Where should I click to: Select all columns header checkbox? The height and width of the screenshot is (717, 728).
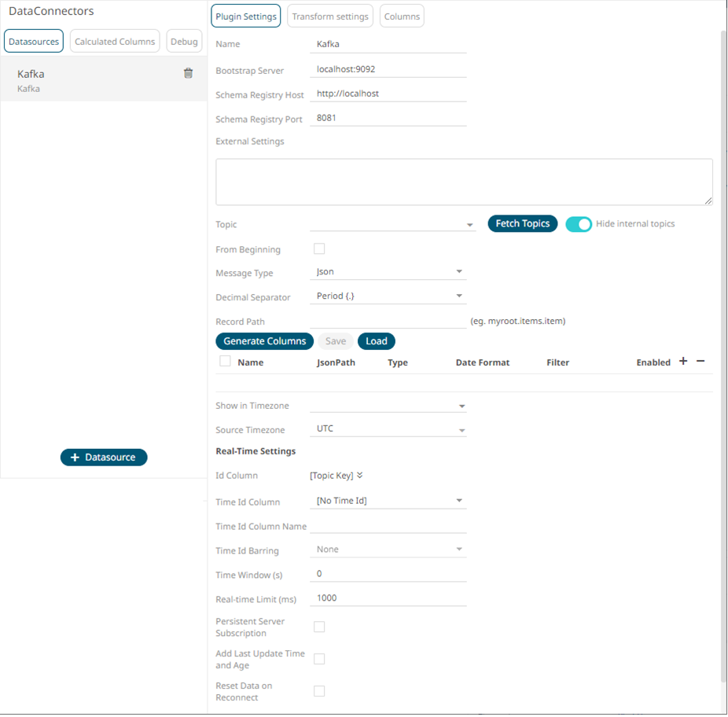pyautogui.click(x=225, y=362)
